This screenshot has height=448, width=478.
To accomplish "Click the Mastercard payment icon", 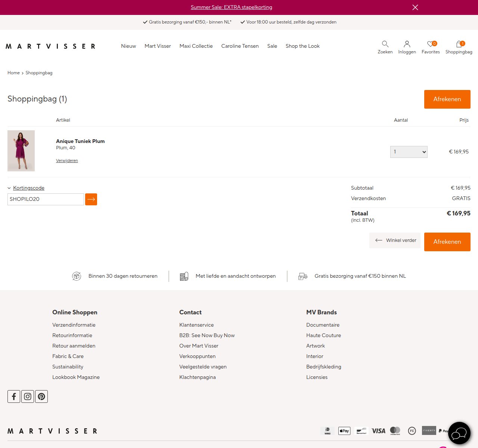I will (395, 431).
